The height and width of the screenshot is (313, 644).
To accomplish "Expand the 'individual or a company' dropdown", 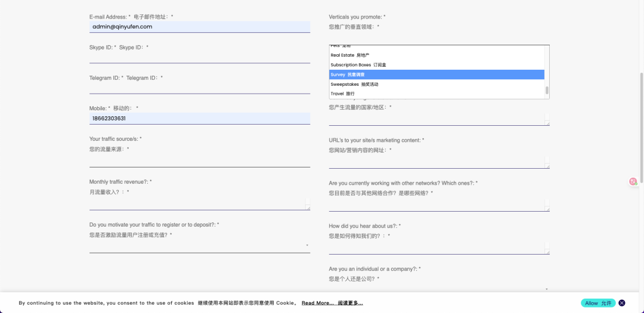I will click(438, 289).
